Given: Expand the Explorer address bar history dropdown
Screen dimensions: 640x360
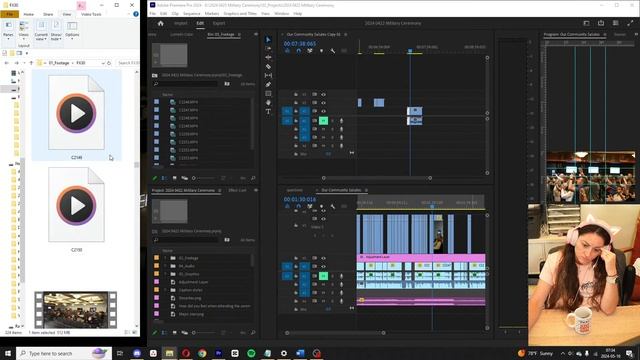Looking at the screenshot, I should tap(103, 63).
